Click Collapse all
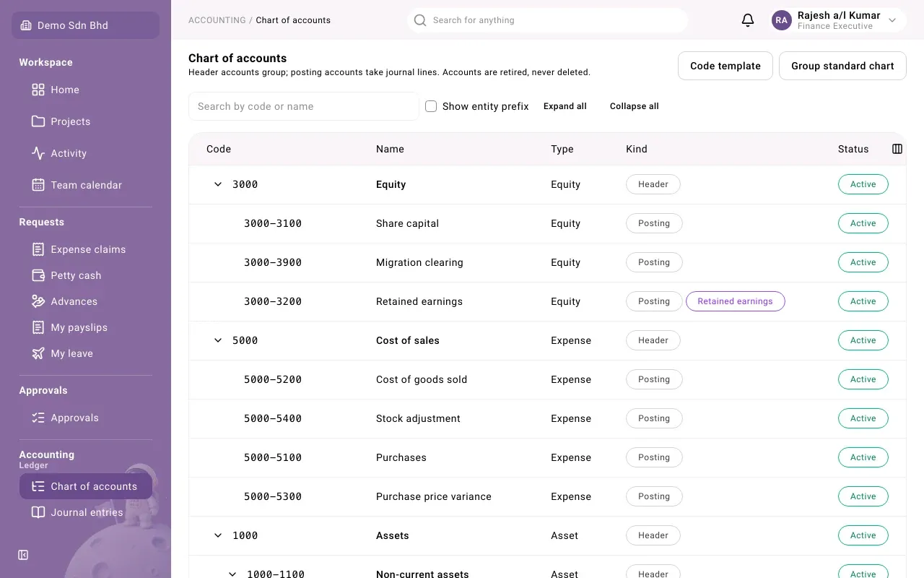Viewport: 924px width, 578px height. (x=635, y=106)
